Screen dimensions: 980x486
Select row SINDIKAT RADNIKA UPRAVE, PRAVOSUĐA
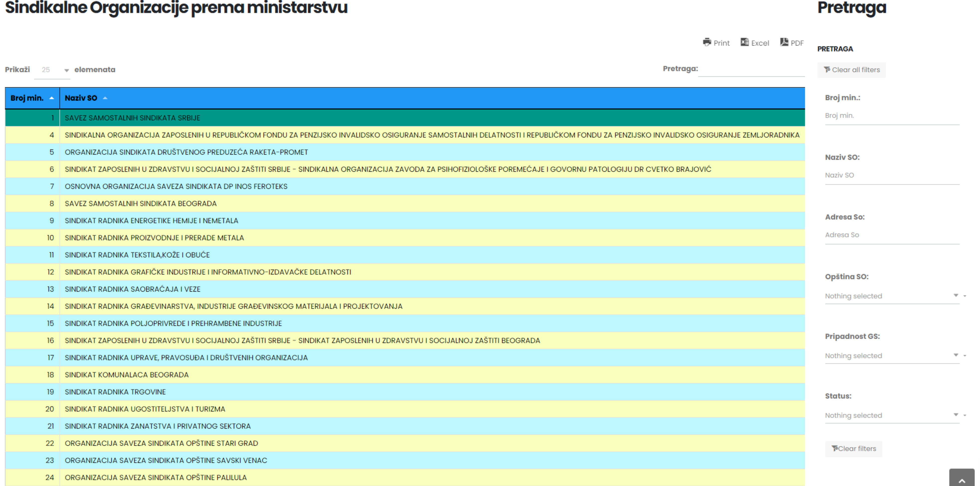tap(405, 357)
